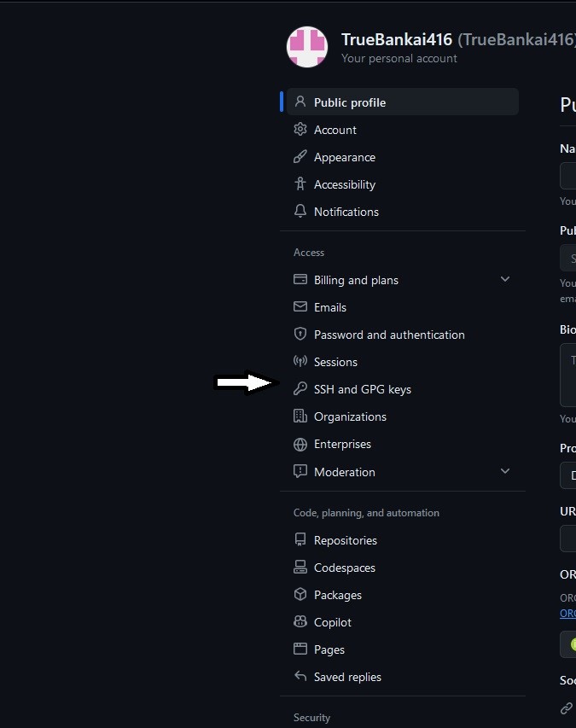Open the ORCID link
This screenshot has width=576, height=728.
[567, 614]
